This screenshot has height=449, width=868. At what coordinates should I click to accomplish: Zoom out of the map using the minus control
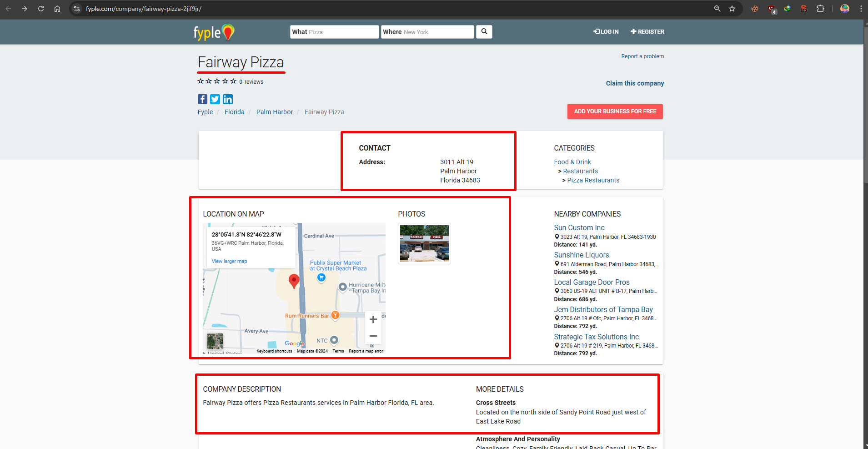pyautogui.click(x=373, y=336)
